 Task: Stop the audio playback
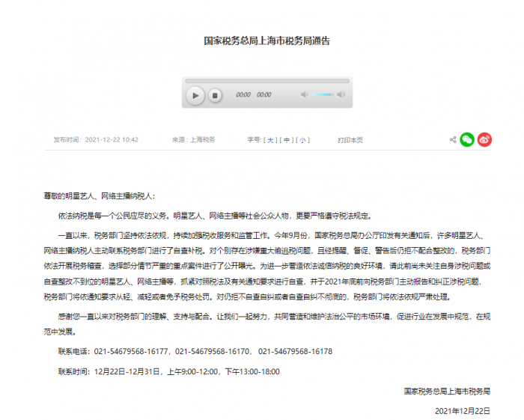pos(215,96)
